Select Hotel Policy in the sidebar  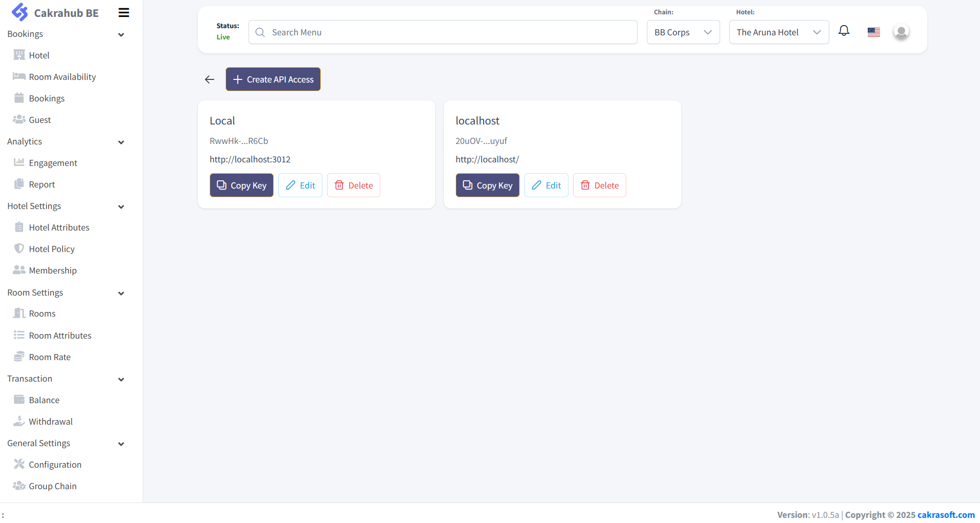coord(51,248)
